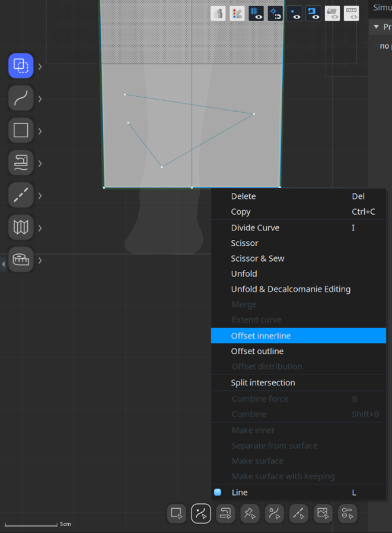Toggle sewing line visibility icon
The image size is (392, 533).
pyautogui.click(x=313, y=14)
